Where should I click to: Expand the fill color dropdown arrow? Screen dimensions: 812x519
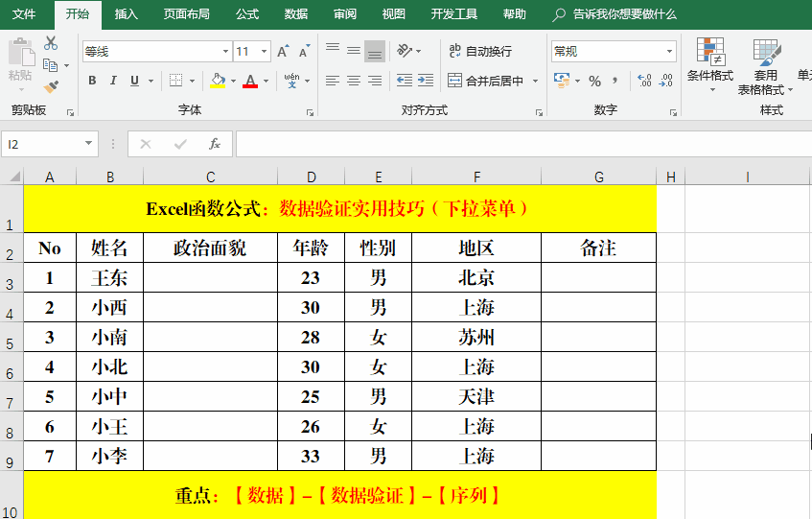pyautogui.click(x=233, y=81)
